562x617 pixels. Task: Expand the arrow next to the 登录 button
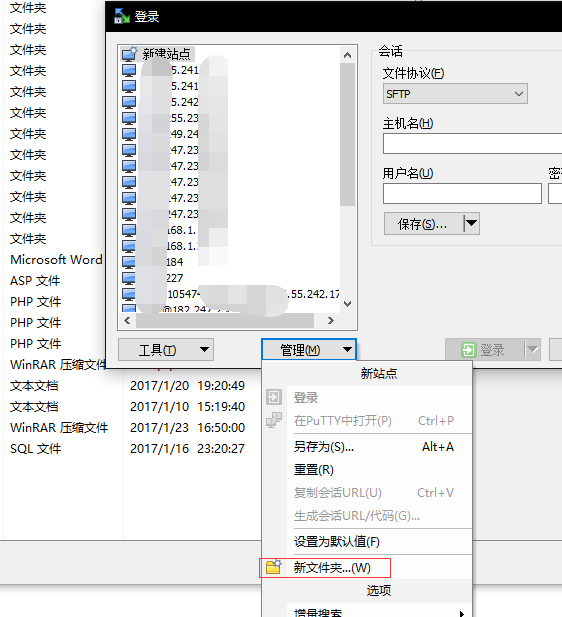pyautogui.click(x=532, y=349)
